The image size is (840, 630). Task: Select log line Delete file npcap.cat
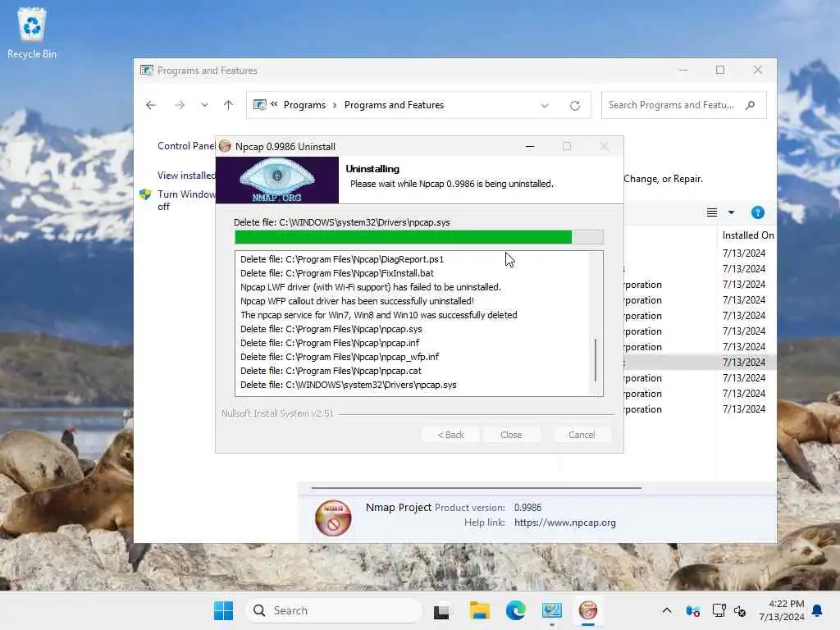[x=331, y=371]
